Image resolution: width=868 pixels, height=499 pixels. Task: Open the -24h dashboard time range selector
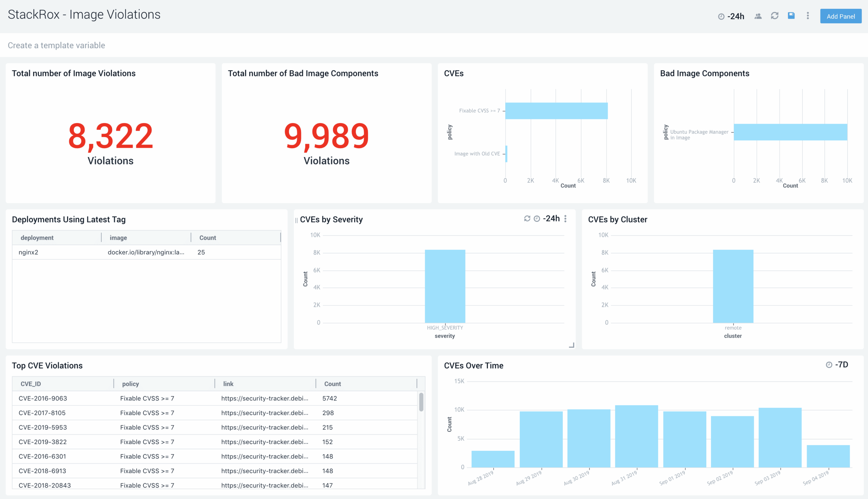735,17
